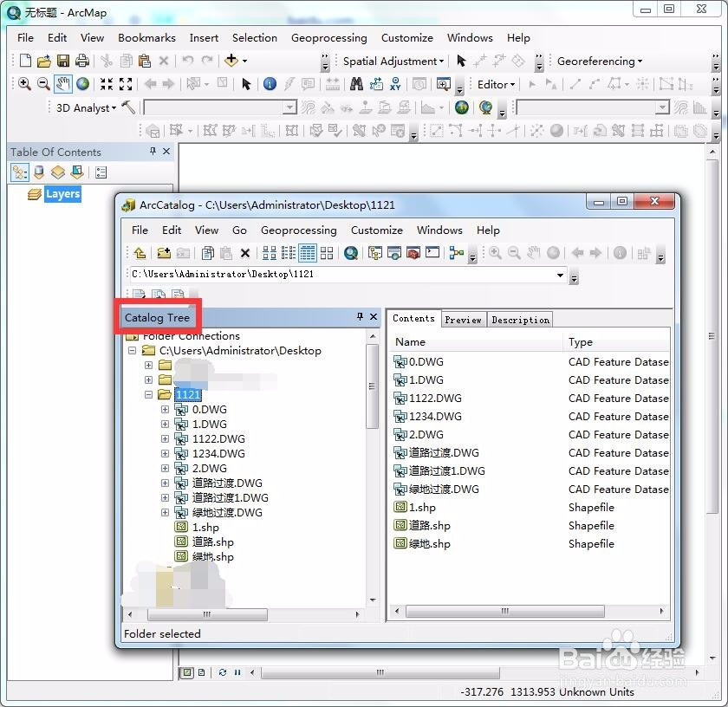The image size is (728, 707).
Task: Click Up One Level in ArcCatalog toolbar
Action: pos(140,253)
